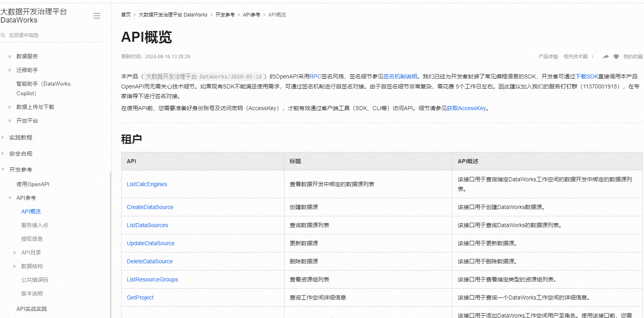Open 获取AccessKey link
Image resolution: width=644 pixels, height=318 pixels.
(466, 108)
